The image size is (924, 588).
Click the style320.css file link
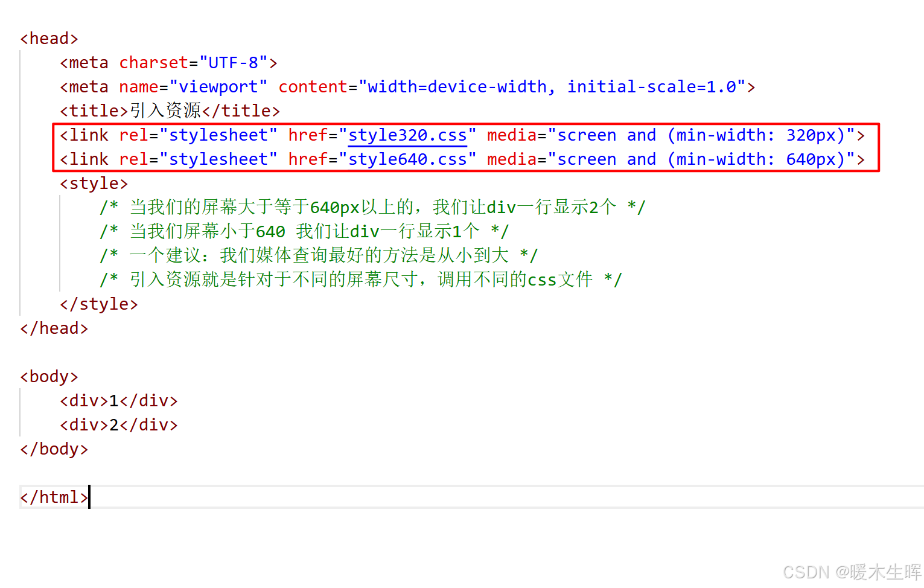pos(407,135)
